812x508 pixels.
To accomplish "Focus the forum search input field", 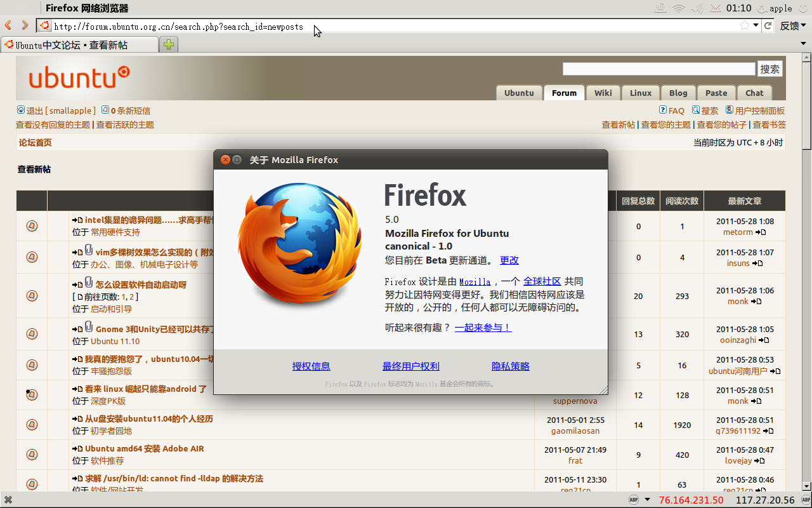I will [659, 69].
